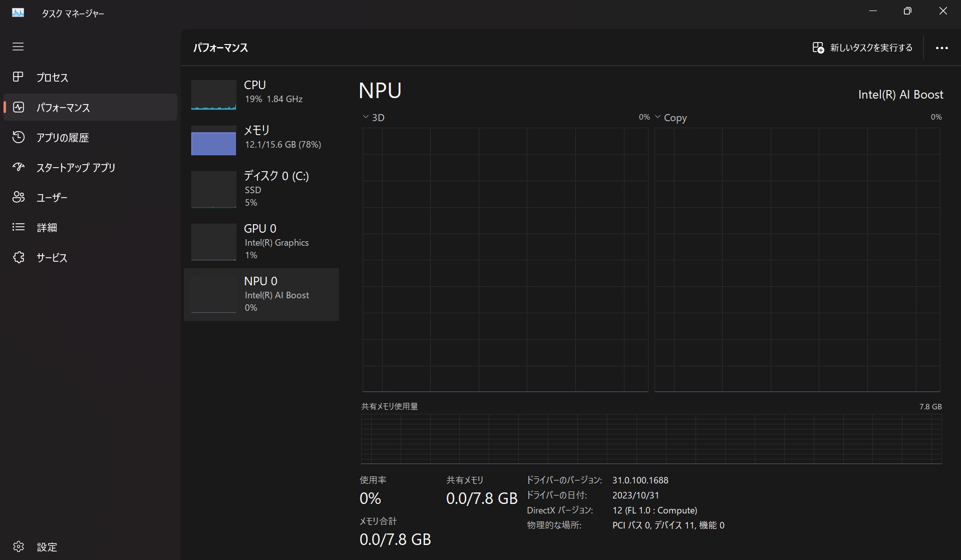This screenshot has height=560, width=961.
Task: Open the プロセス tab label
Action: click(52, 78)
